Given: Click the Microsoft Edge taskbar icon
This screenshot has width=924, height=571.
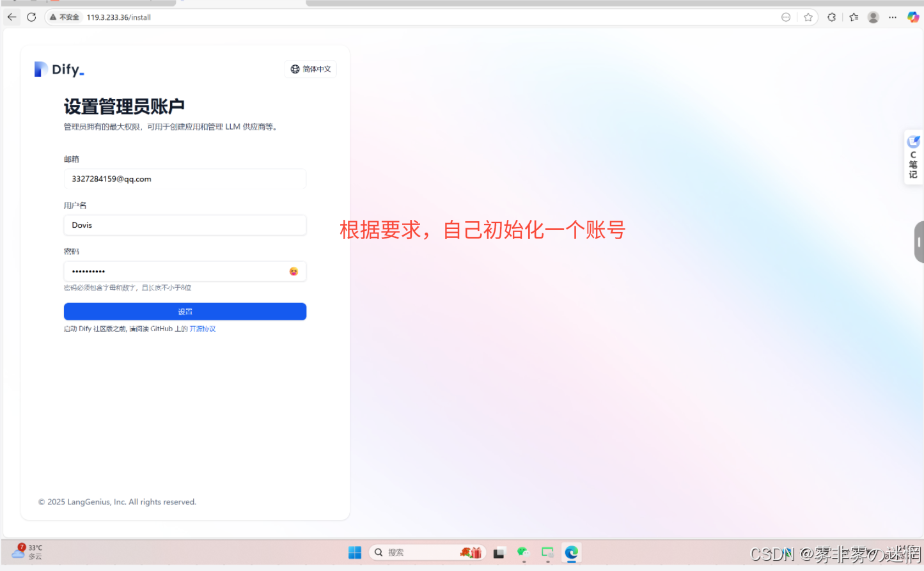Looking at the screenshot, I should click(x=572, y=552).
